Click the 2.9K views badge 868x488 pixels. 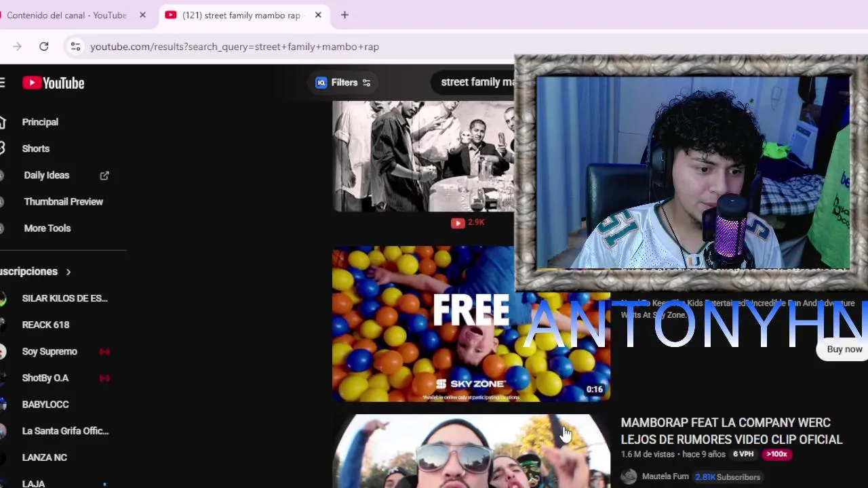pos(468,222)
